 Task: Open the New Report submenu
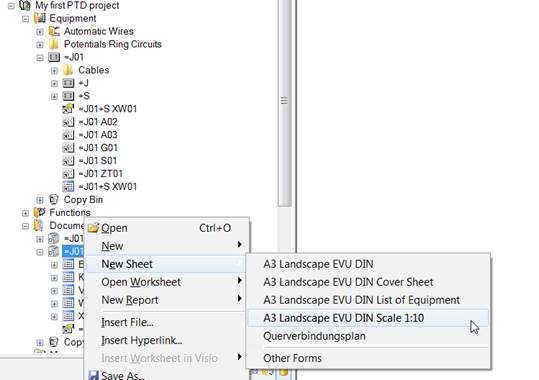[x=167, y=300]
